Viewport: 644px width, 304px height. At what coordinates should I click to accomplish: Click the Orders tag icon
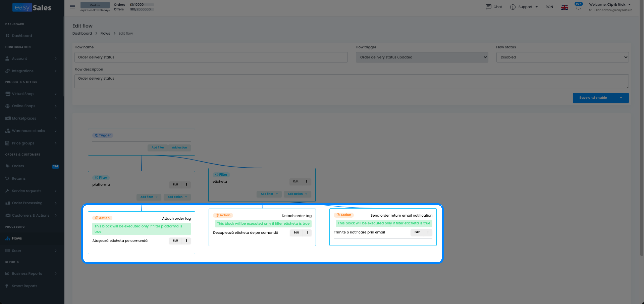(x=7, y=166)
